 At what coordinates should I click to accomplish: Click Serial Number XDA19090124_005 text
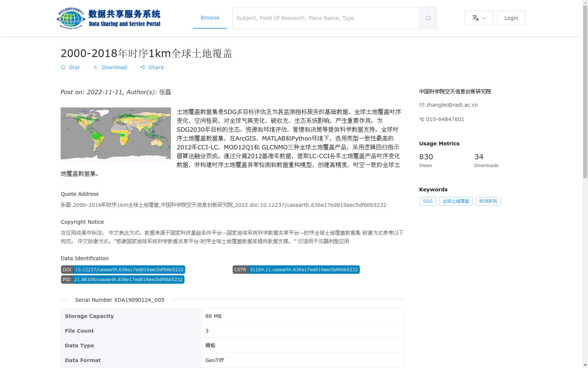click(119, 300)
